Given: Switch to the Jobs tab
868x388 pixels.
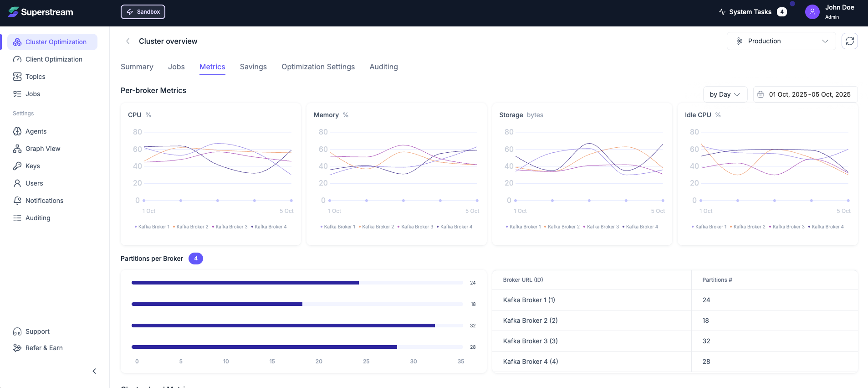Looking at the screenshot, I should [x=176, y=67].
